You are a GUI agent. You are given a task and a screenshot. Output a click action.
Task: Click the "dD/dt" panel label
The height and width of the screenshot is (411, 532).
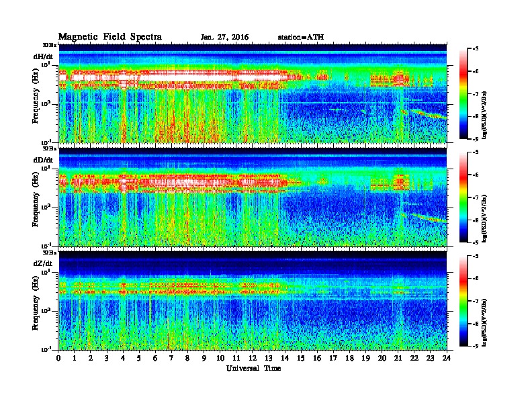pyautogui.click(x=43, y=160)
